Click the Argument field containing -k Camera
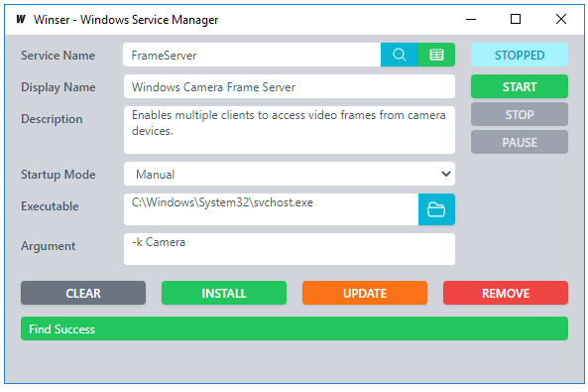This screenshot has width=588, height=392. click(x=290, y=249)
